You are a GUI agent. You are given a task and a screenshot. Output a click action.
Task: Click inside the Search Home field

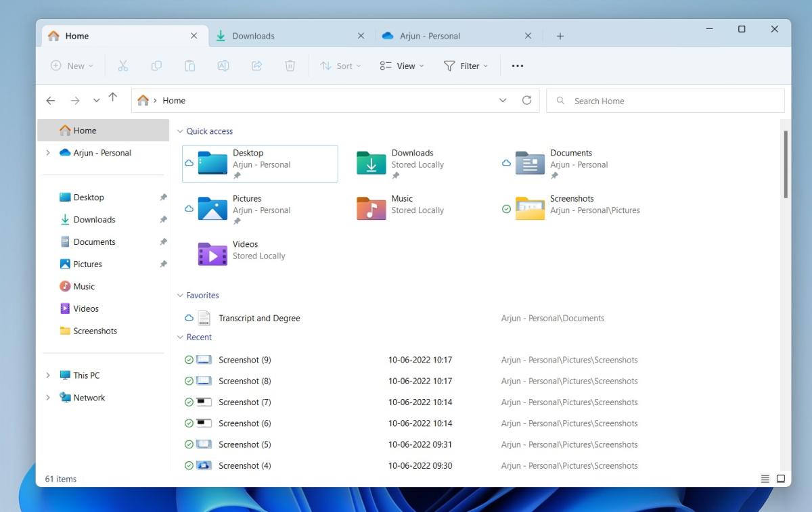click(x=665, y=100)
